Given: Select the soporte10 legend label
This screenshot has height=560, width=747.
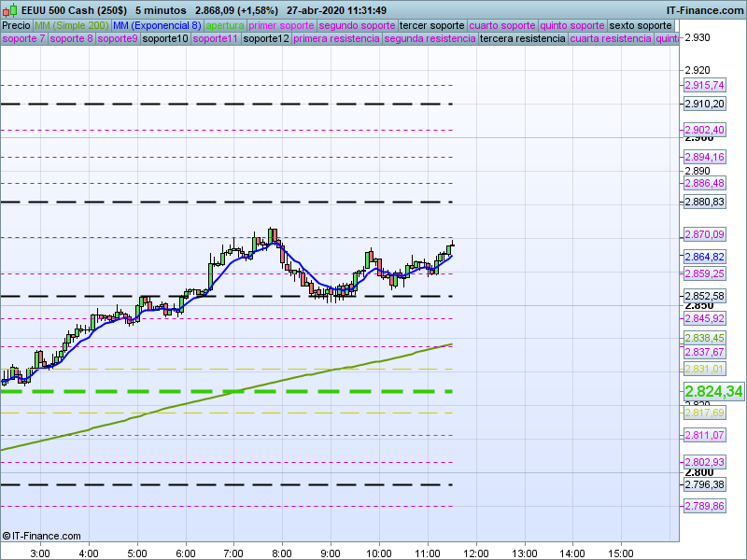Looking at the screenshot, I should pyautogui.click(x=165, y=39).
